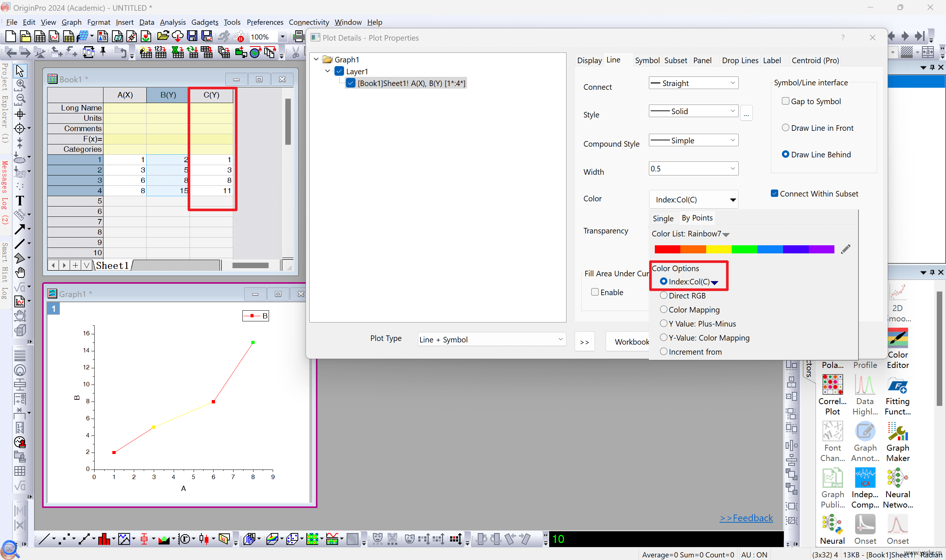Click the Rainbow7 color bar

click(743, 249)
